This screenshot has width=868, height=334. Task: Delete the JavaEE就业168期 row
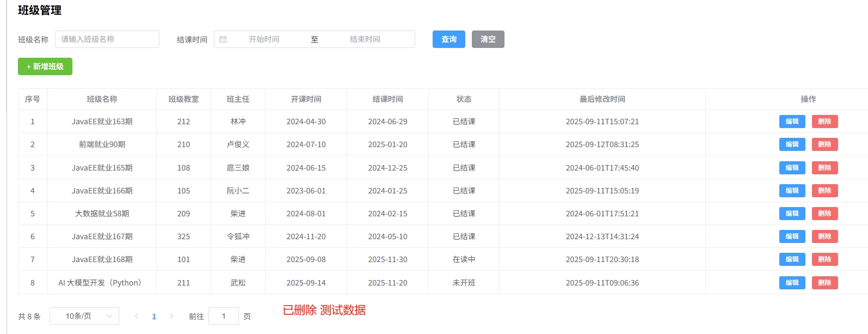click(825, 259)
